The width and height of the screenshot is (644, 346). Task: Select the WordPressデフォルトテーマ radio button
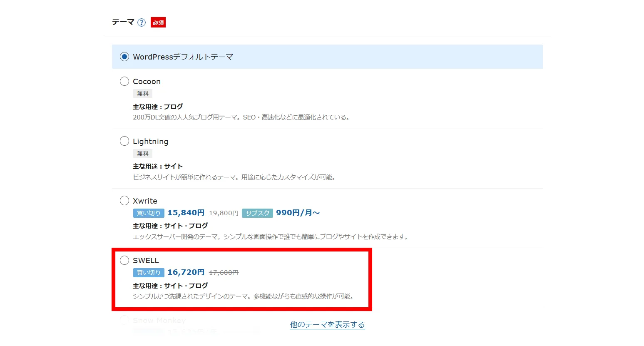[124, 57]
